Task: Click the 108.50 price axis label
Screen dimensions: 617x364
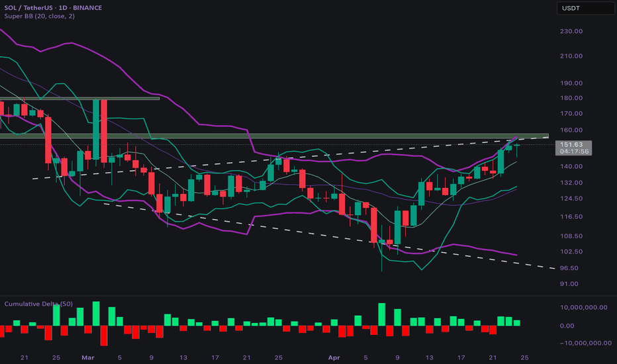Action: click(571, 236)
